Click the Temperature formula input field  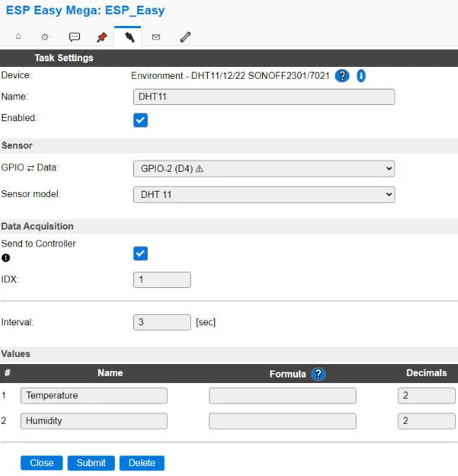point(283,396)
